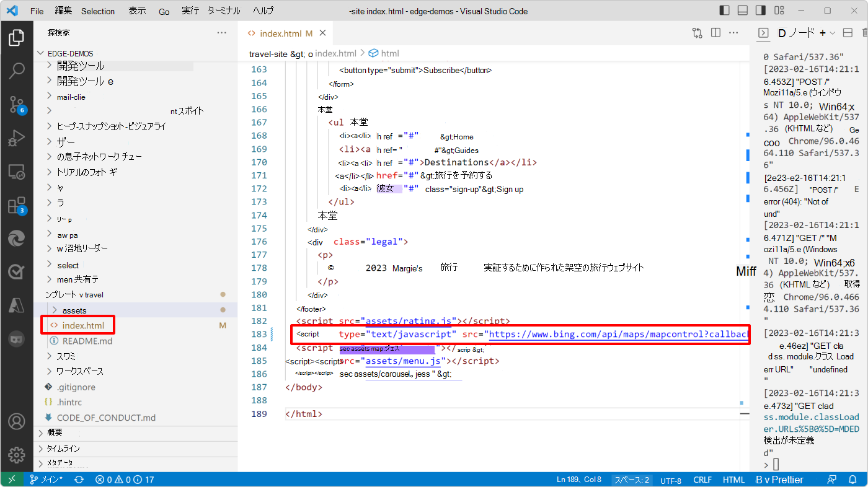Open the Run and Debug view

click(x=17, y=138)
